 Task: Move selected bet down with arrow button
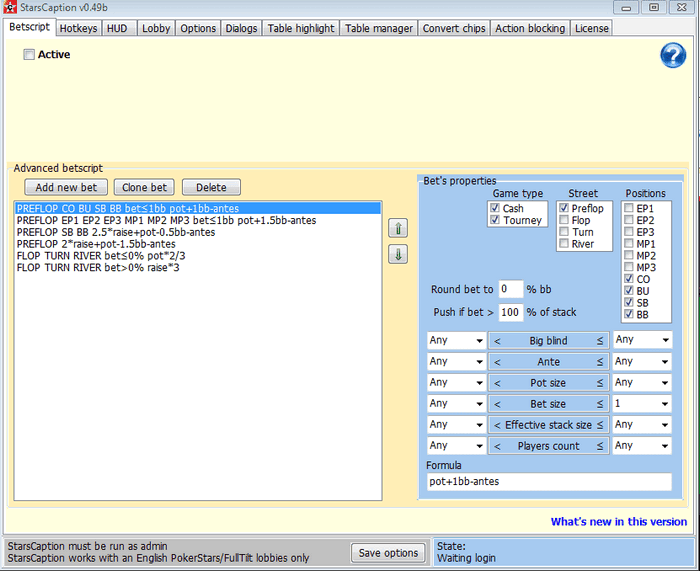tap(397, 254)
